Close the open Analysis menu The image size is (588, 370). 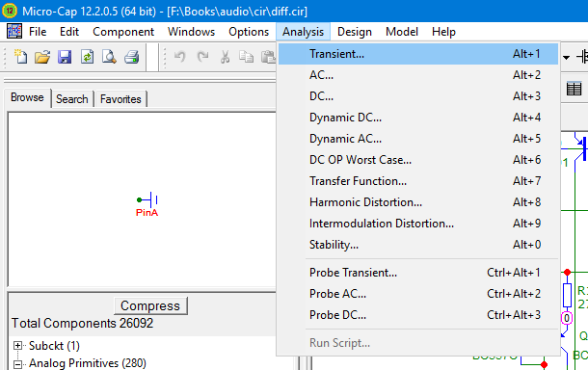pos(303,32)
